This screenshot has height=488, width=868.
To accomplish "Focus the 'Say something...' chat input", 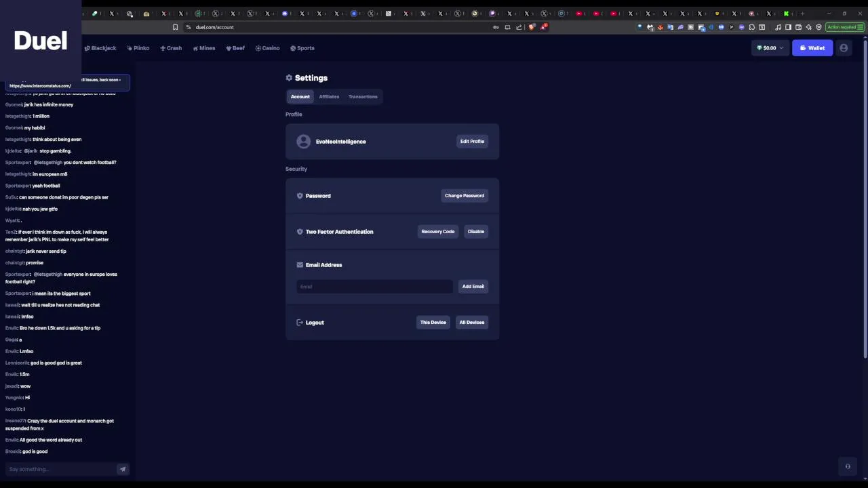I will [61, 469].
